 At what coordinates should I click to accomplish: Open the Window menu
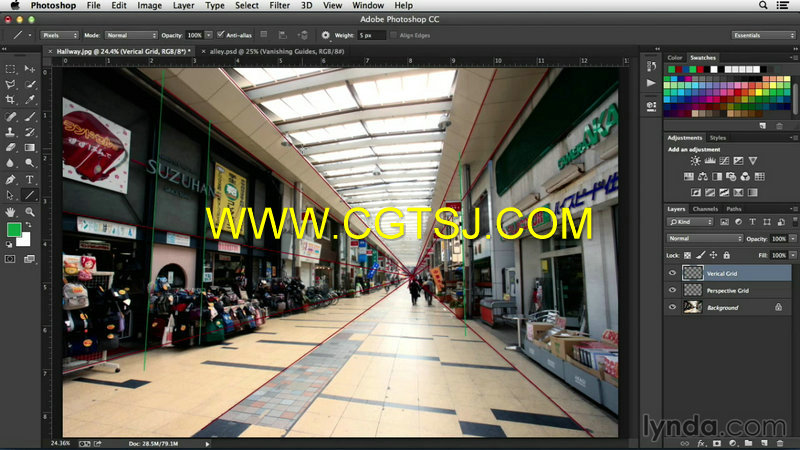(368, 6)
